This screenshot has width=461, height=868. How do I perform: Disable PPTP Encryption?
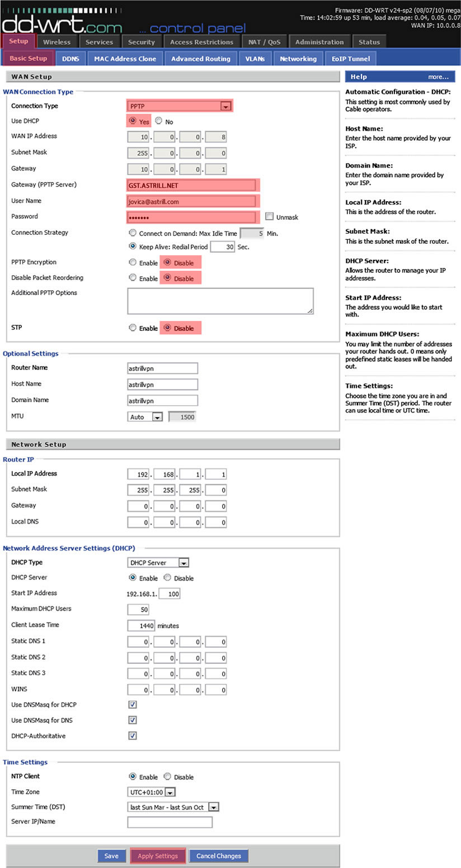167,262
